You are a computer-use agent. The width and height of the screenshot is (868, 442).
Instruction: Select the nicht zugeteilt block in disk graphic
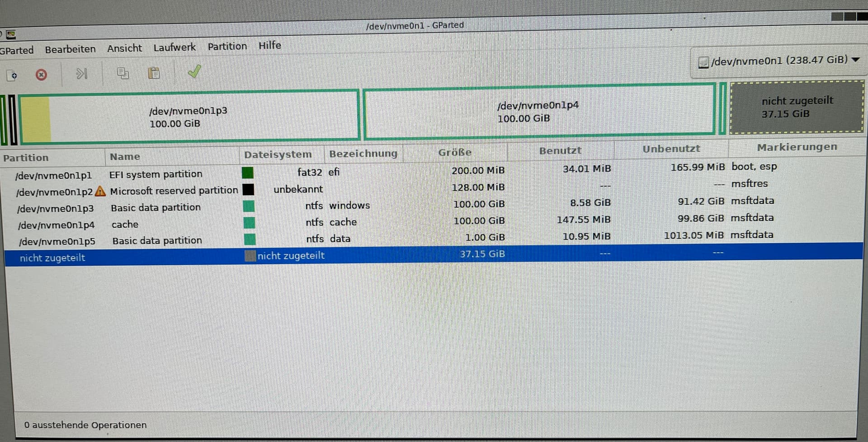pyautogui.click(x=797, y=107)
